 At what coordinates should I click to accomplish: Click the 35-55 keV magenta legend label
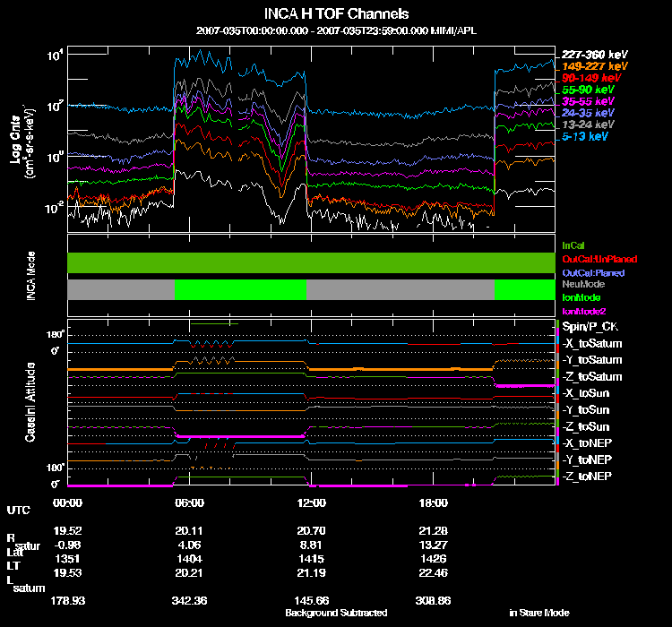click(588, 101)
